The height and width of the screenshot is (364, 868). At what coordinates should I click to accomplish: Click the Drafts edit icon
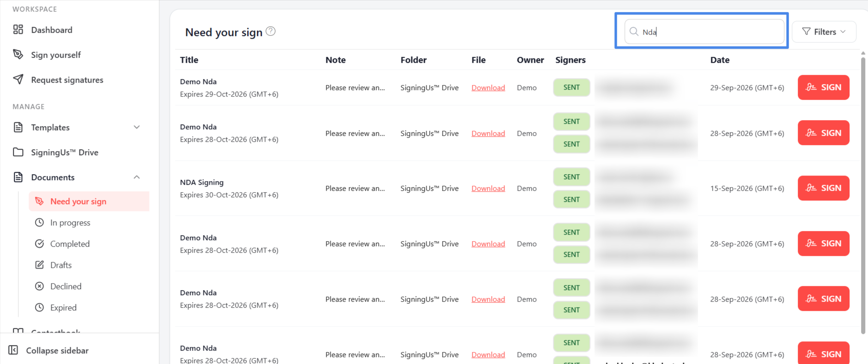[x=39, y=265]
